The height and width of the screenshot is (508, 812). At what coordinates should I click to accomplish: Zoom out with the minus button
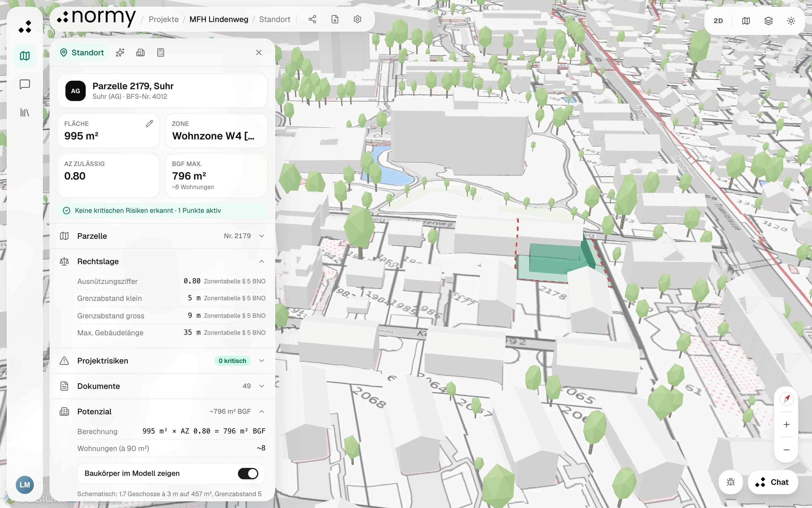(x=787, y=450)
